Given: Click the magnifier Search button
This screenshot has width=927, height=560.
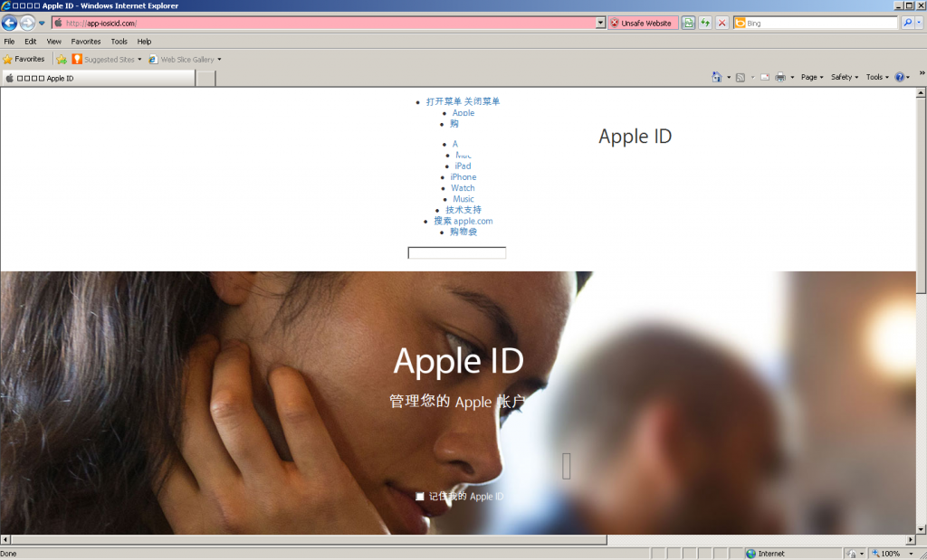Looking at the screenshot, I should tap(907, 23).
